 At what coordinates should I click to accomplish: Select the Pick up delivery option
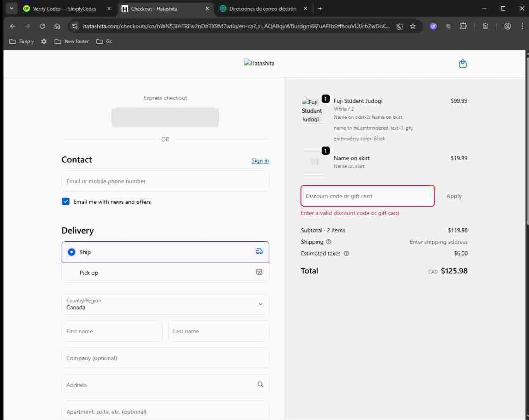[x=165, y=272]
